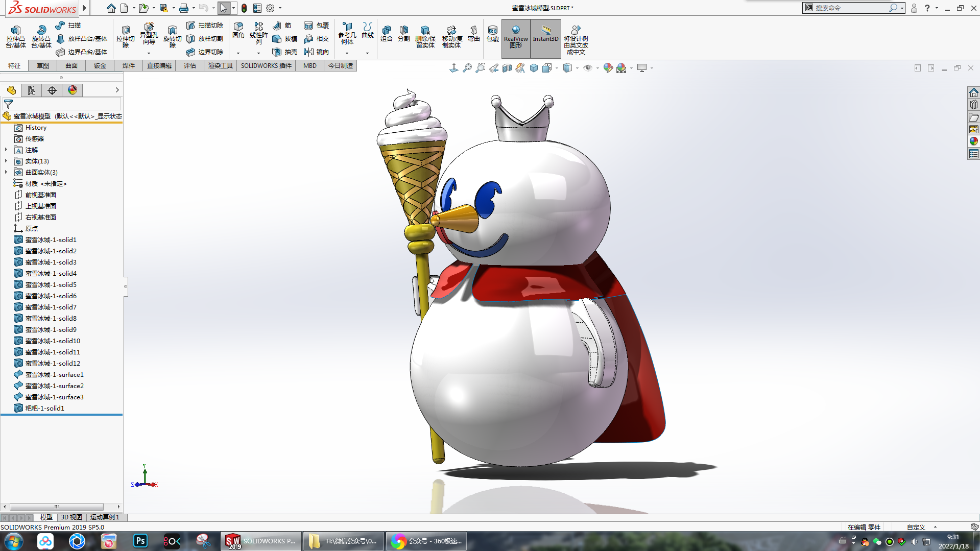Open Photoshop from the taskbar
Viewport: 980px width, 551px height.
[140, 541]
